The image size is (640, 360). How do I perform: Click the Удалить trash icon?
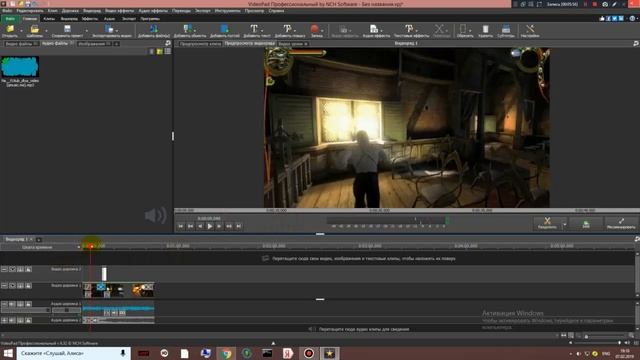point(485,29)
